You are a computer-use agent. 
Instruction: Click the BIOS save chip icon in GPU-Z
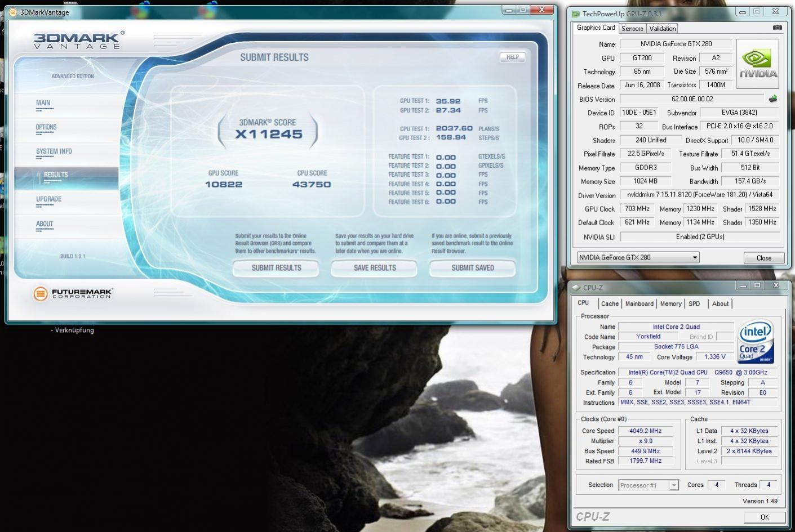[x=773, y=99]
